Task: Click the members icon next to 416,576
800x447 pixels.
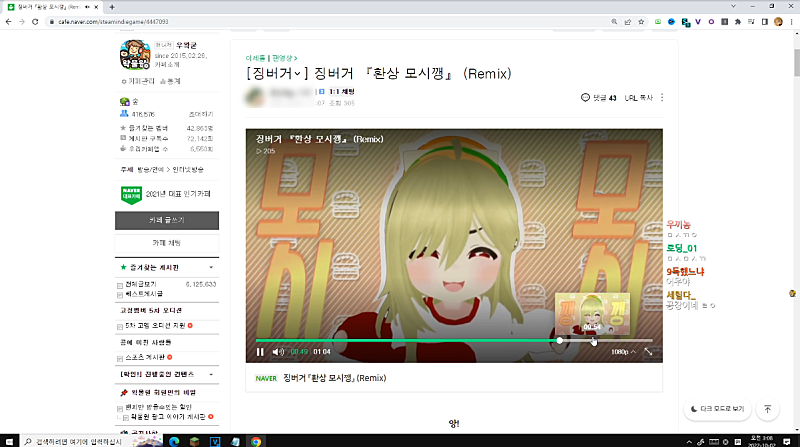Action: pos(124,114)
